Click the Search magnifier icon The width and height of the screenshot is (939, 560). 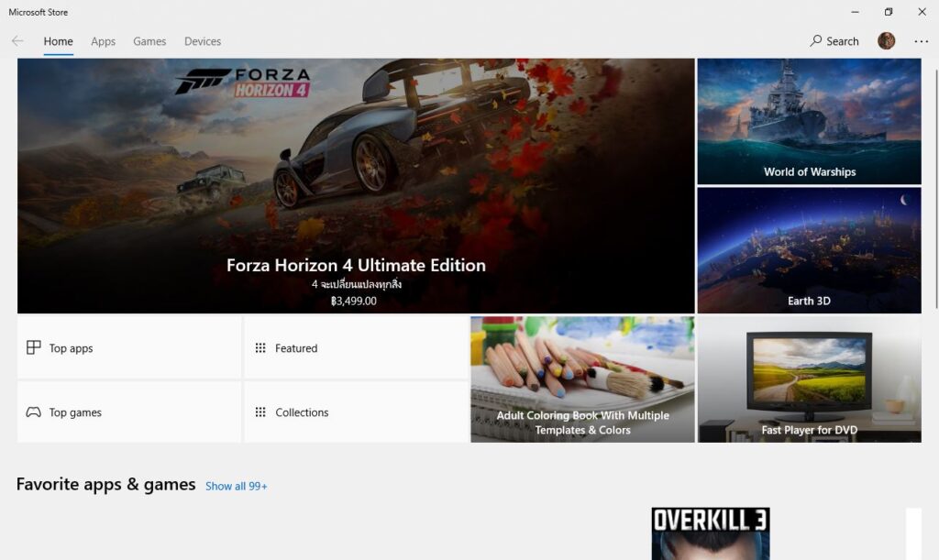(815, 40)
